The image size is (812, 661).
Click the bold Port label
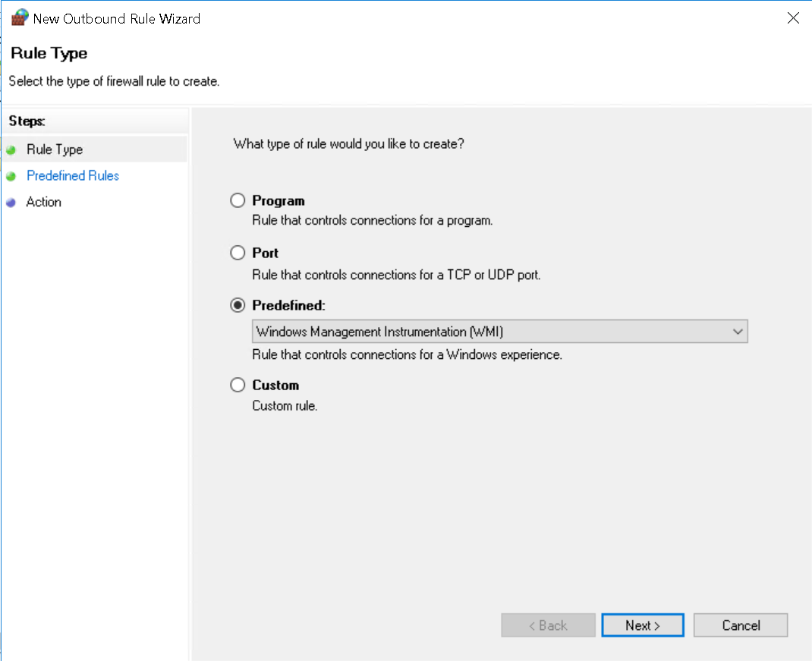coord(265,253)
